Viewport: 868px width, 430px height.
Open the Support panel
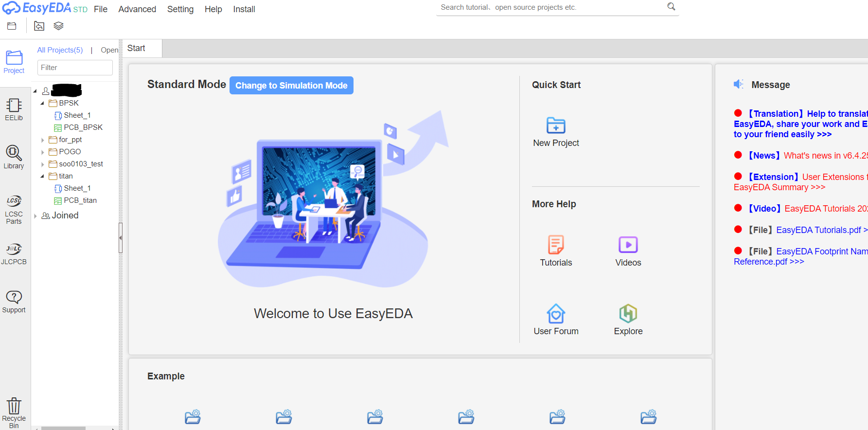[x=14, y=302]
